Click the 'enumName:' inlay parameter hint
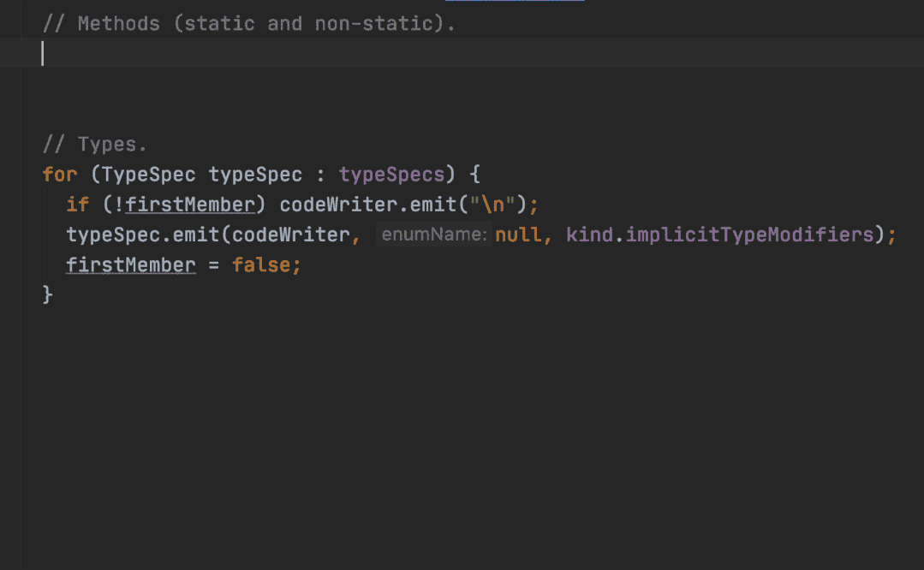Screen dimensions: 924x570 point(434,235)
